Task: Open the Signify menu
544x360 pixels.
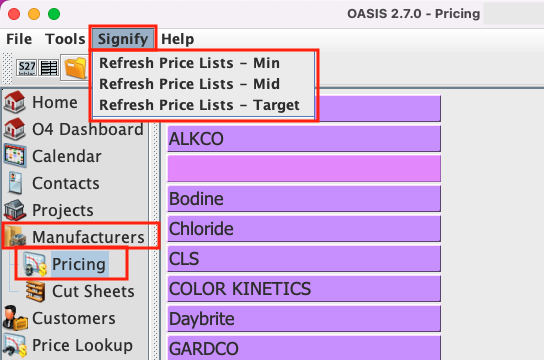Action: click(x=123, y=39)
